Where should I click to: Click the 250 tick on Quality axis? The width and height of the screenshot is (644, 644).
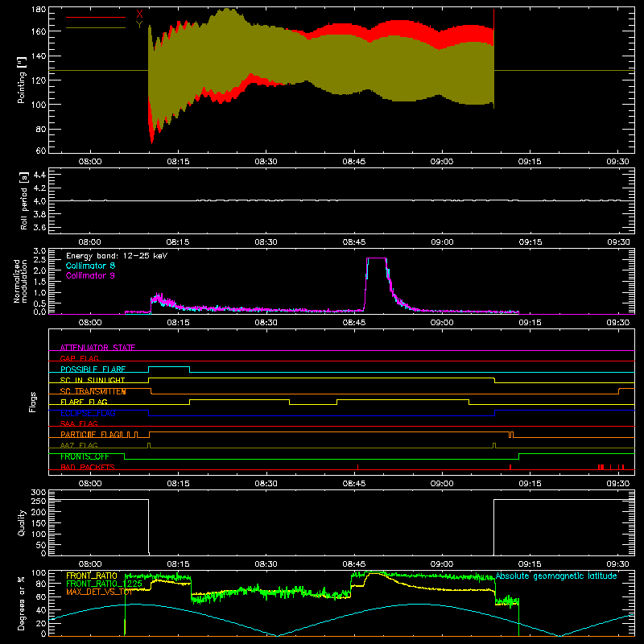[39, 501]
